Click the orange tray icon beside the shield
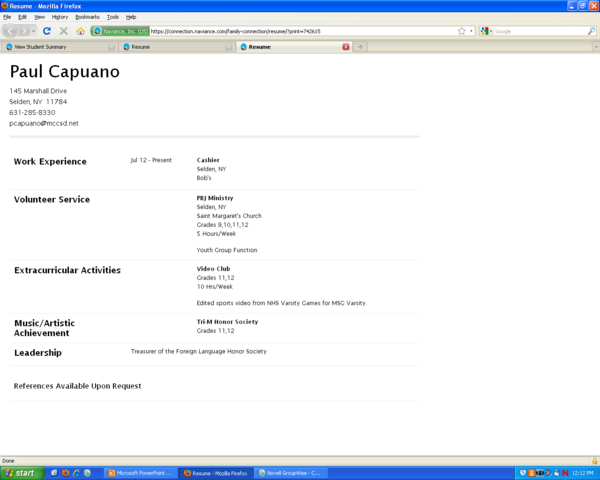This screenshot has width=600, height=480. click(x=532, y=473)
